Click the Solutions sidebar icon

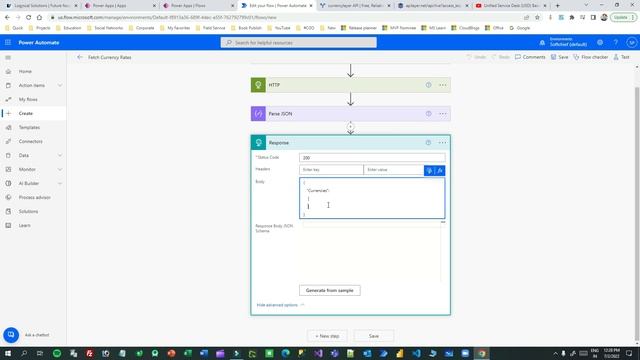8,211
